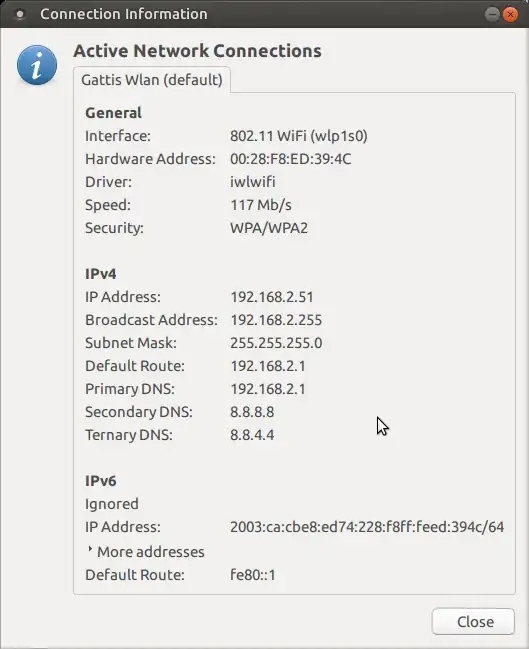Minimize the Connection Information window

tap(492, 15)
